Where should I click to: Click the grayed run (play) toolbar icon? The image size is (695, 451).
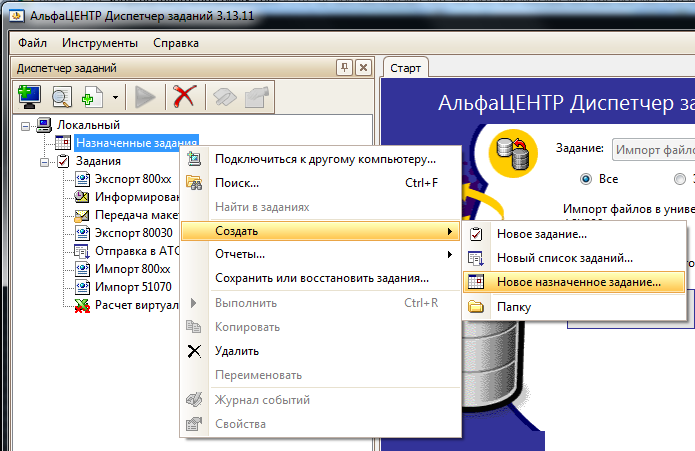coord(144,97)
